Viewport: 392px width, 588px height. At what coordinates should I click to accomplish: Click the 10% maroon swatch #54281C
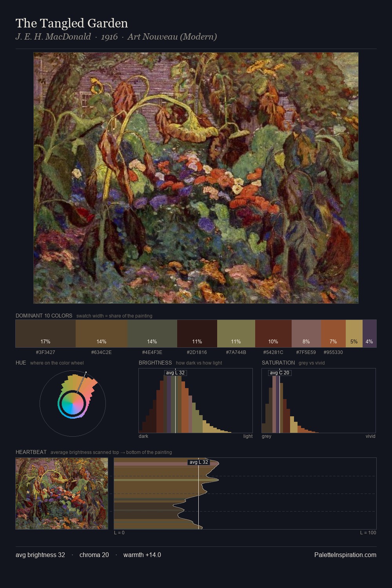point(273,334)
